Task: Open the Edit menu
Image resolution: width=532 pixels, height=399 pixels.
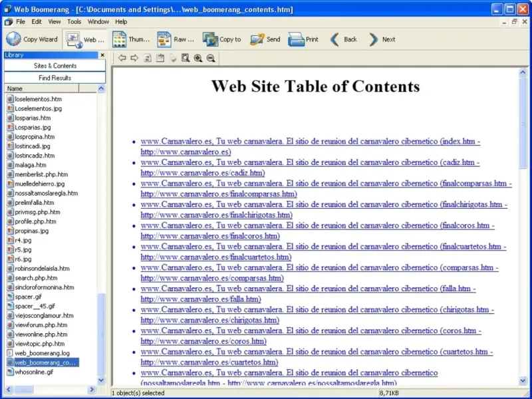Action: pyautogui.click(x=37, y=22)
